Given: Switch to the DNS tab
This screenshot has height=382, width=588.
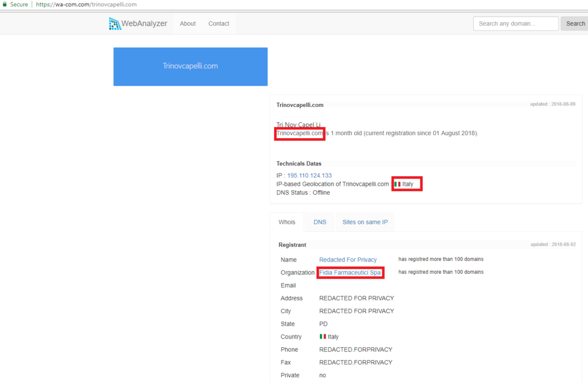Looking at the screenshot, I should [x=320, y=222].
